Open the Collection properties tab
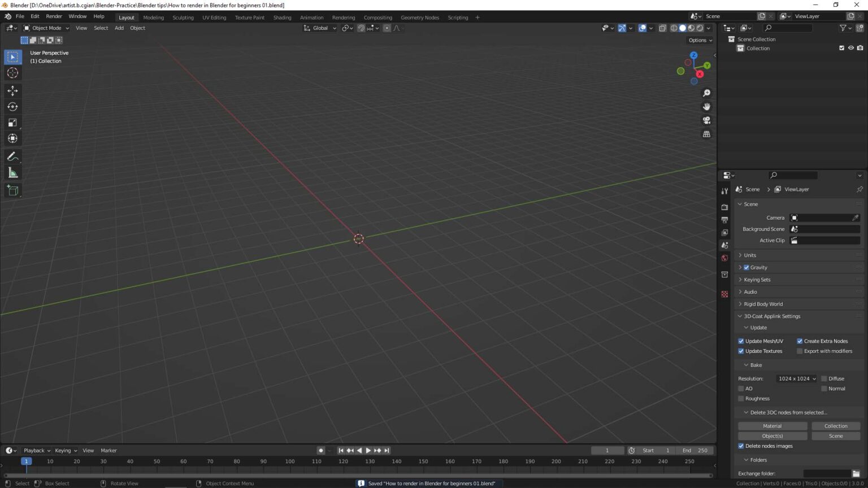Viewport: 868px width, 488px height. (x=724, y=274)
